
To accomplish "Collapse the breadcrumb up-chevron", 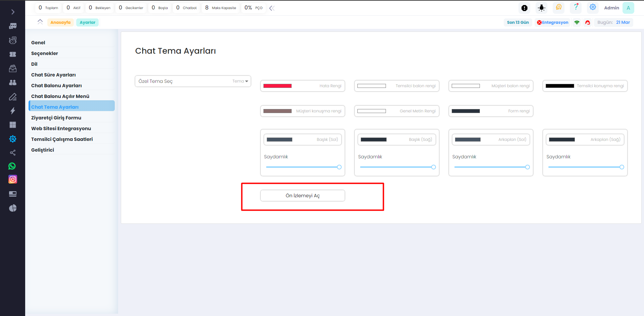I will coord(40,22).
